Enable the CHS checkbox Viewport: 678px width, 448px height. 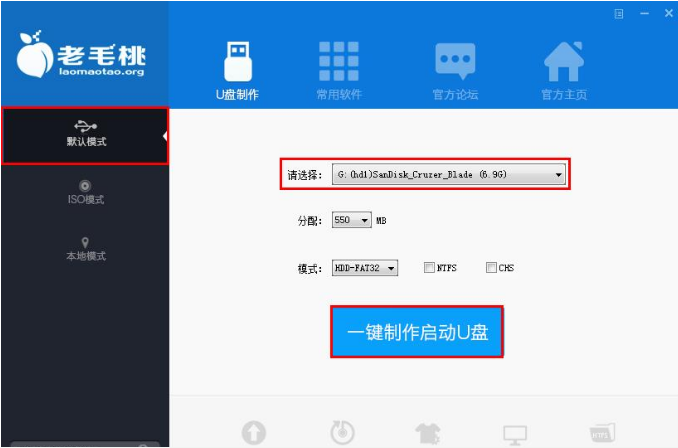click(491, 268)
